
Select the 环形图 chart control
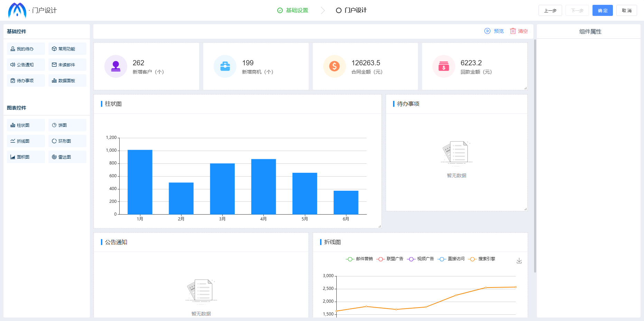pyautogui.click(x=67, y=141)
